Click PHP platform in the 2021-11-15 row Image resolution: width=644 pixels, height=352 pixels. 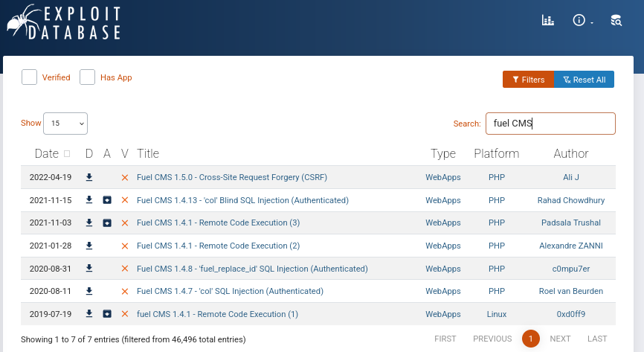[x=497, y=200]
